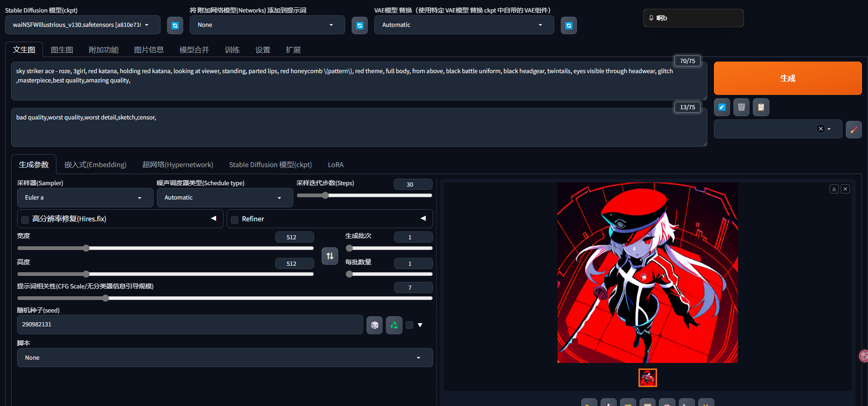
Task: Click the Steps value field showing 30
Action: click(x=413, y=184)
